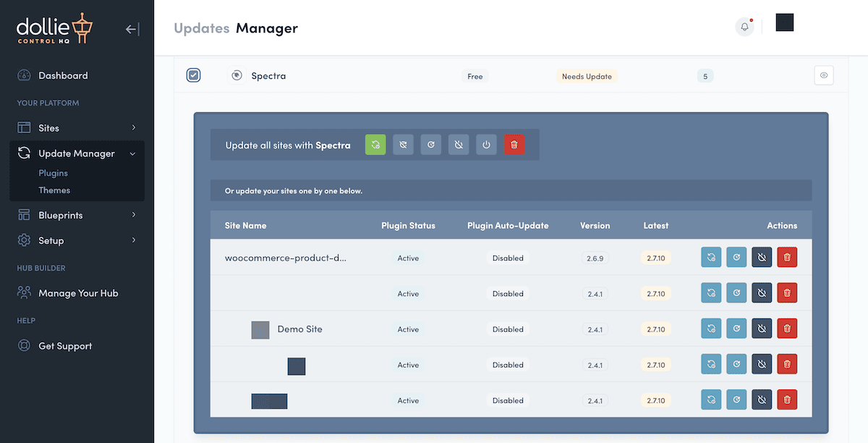Delete plugin in Demo Site row

[x=787, y=329]
